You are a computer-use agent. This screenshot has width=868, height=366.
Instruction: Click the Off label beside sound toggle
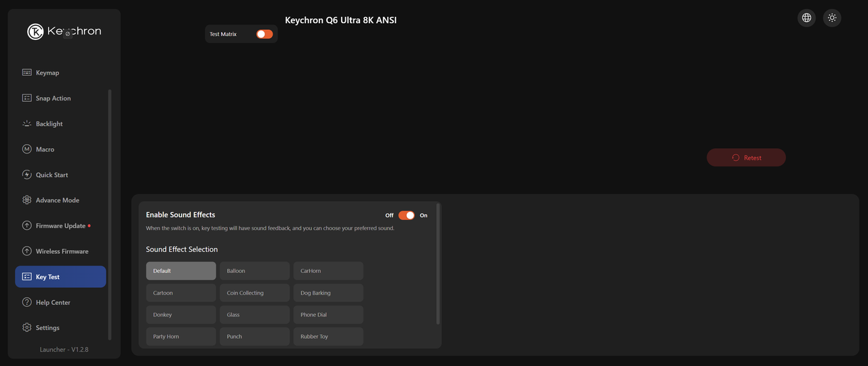pyautogui.click(x=389, y=215)
